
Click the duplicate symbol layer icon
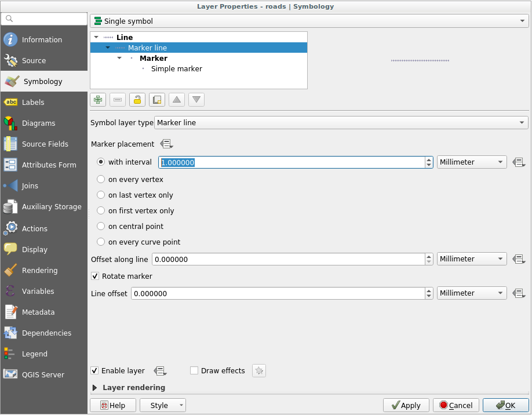[157, 100]
